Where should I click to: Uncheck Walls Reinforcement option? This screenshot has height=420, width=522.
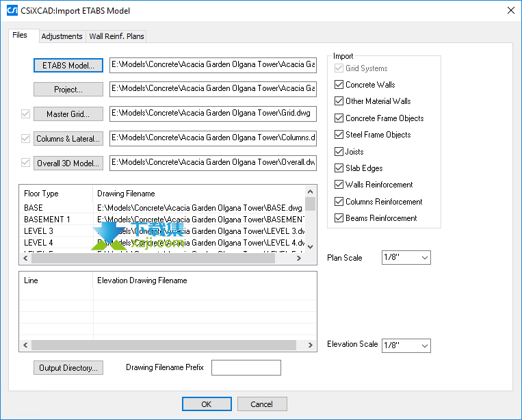pyautogui.click(x=339, y=185)
